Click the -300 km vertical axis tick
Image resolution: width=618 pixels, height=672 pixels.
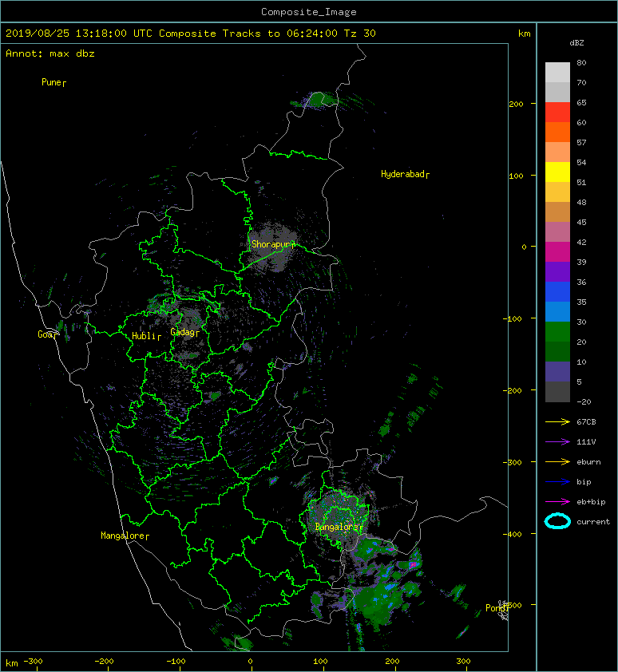coord(512,462)
